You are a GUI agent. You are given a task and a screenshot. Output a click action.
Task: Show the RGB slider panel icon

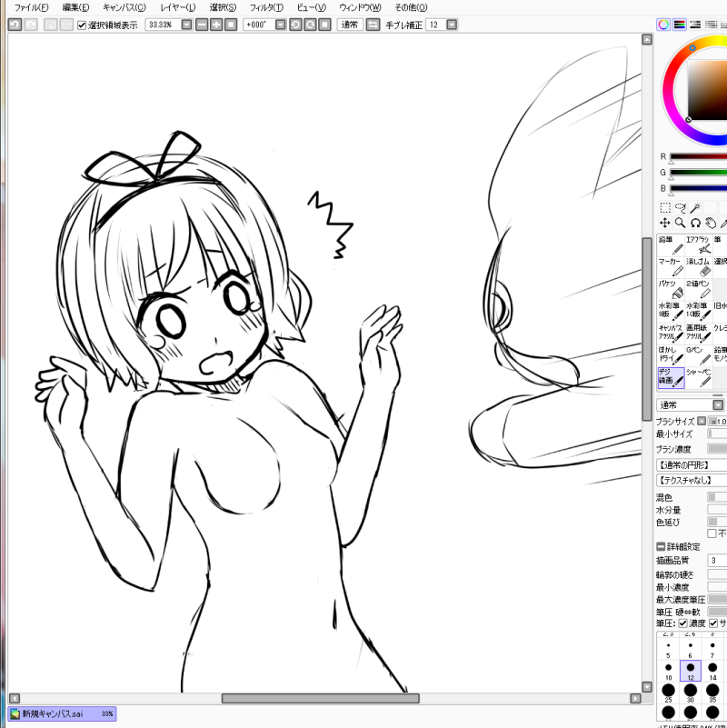[679, 25]
